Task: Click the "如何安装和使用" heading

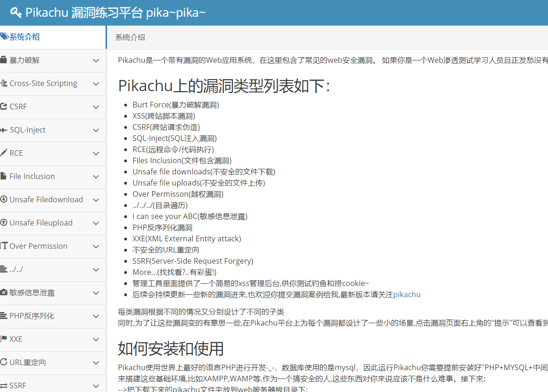Action: click(171, 349)
